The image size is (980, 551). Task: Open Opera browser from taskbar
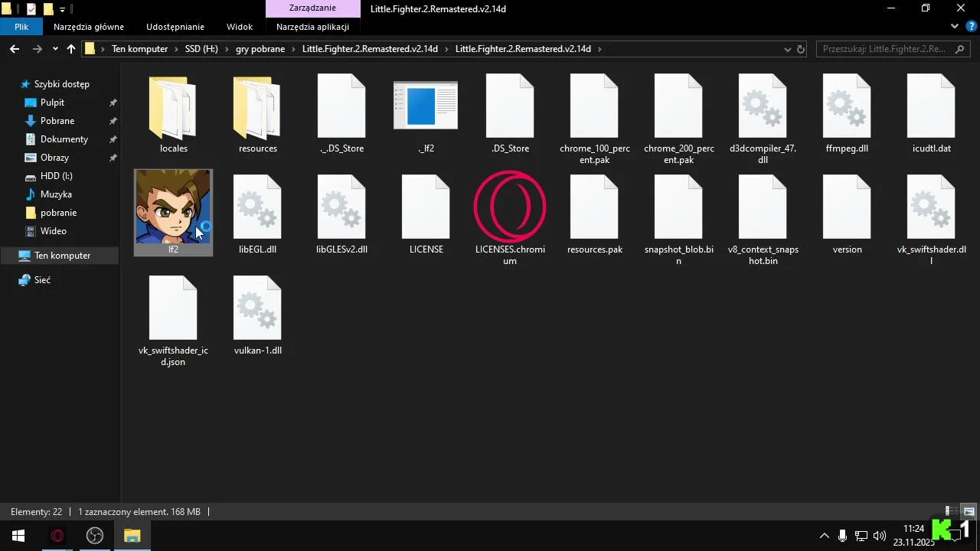[x=57, y=536]
